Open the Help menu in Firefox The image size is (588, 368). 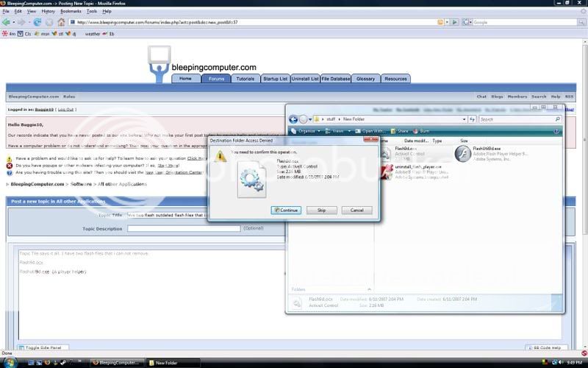point(107,11)
